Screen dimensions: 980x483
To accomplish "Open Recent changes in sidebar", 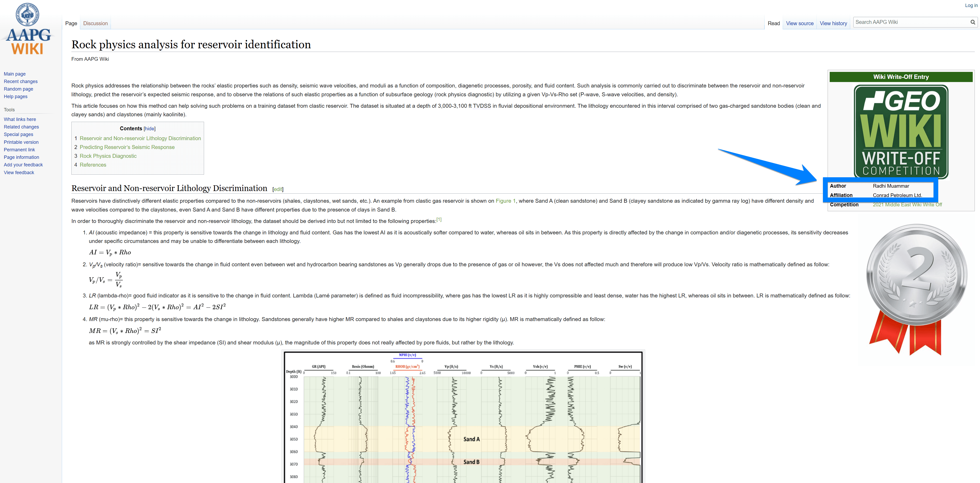I will coord(21,81).
